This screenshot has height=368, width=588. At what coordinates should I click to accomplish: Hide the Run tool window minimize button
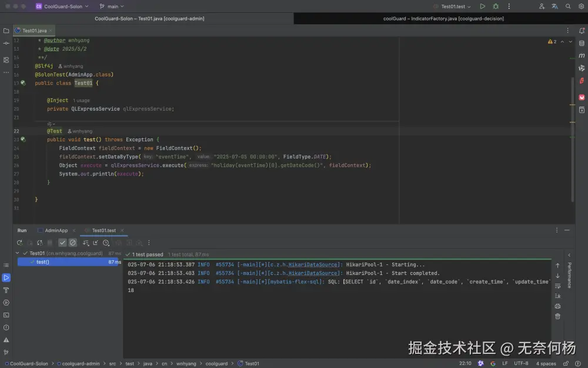(567, 230)
